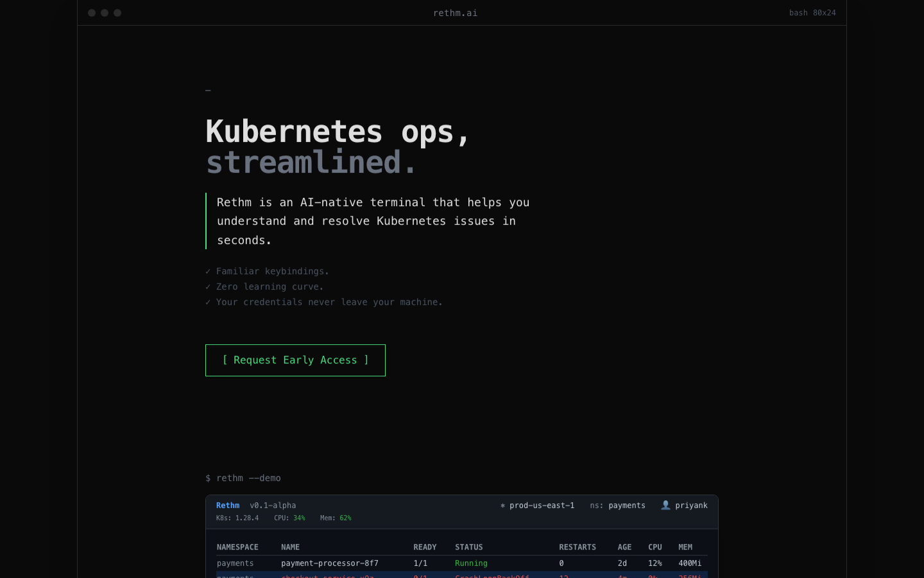Click the checkmark before Familiar keybindings
The image size is (924, 578).
tap(208, 272)
